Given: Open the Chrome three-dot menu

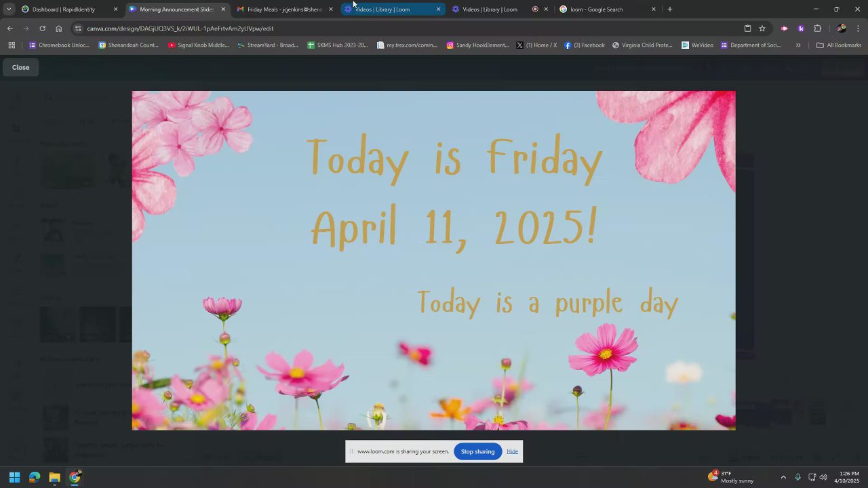Looking at the screenshot, I should [858, 28].
